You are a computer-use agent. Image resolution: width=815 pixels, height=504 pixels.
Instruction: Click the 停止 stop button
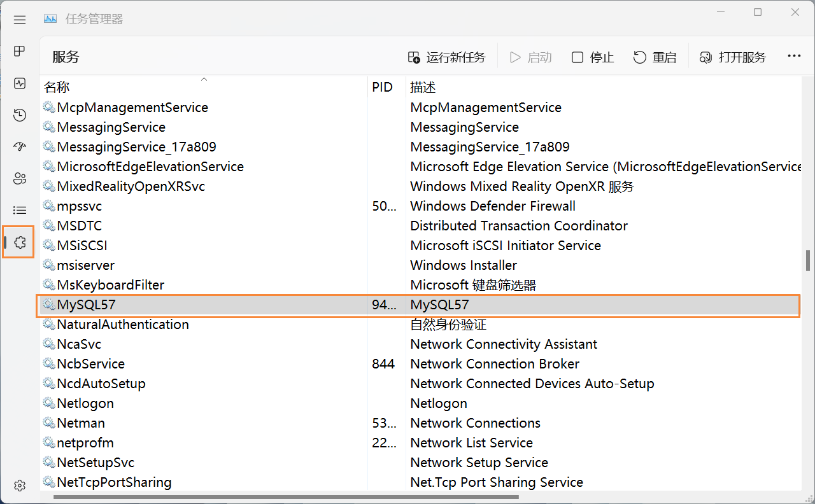click(592, 57)
